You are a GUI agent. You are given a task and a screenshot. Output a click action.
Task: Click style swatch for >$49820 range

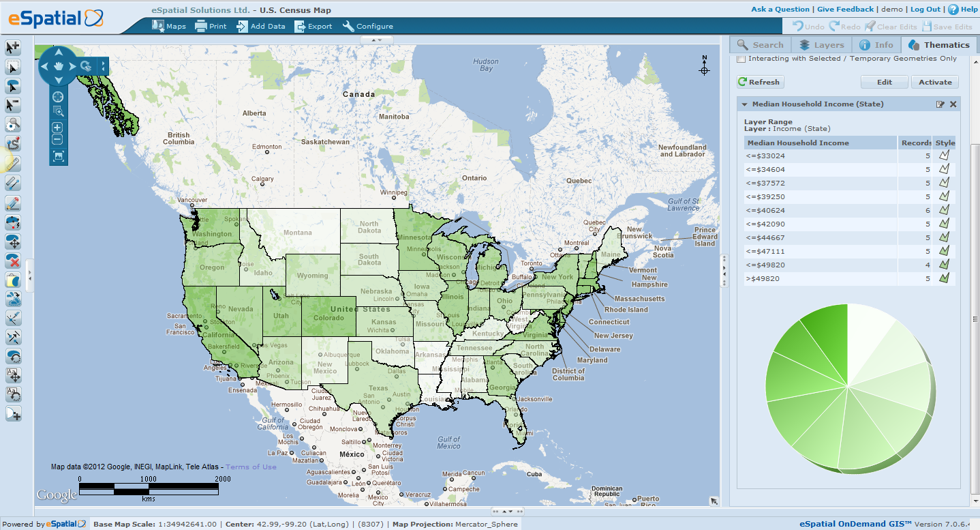943,278
